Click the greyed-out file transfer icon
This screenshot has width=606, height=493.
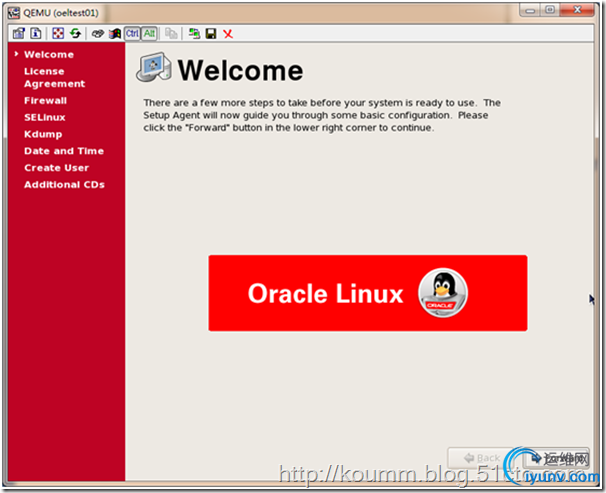pyautogui.click(x=171, y=34)
